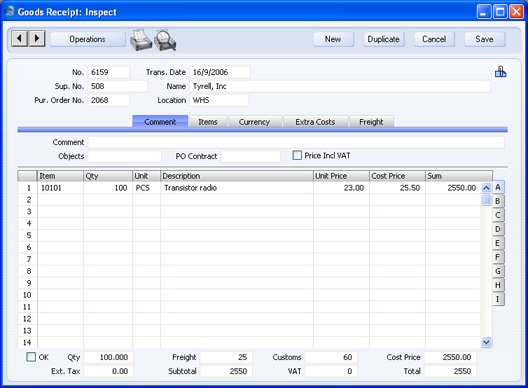Click description Transistor radio
The height and width of the screenshot is (388, 528).
pos(237,188)
